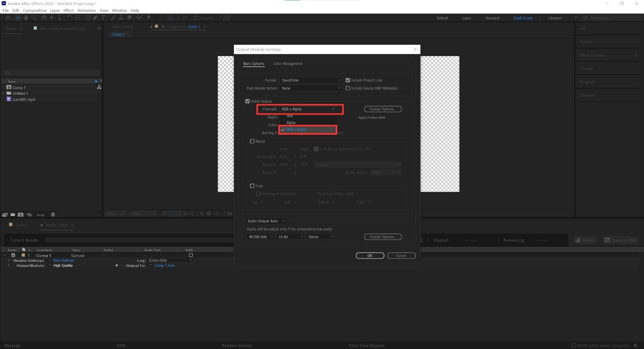644x349 pixels.
Task: Switch to the Color Management tab
Action: click(x=287, y=64)
